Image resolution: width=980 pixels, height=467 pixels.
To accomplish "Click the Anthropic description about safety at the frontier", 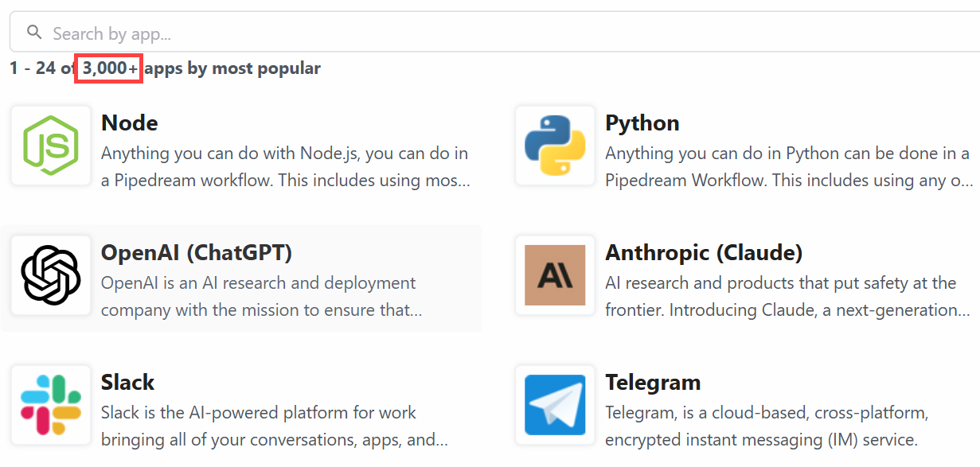I will [x=787, y=296].
